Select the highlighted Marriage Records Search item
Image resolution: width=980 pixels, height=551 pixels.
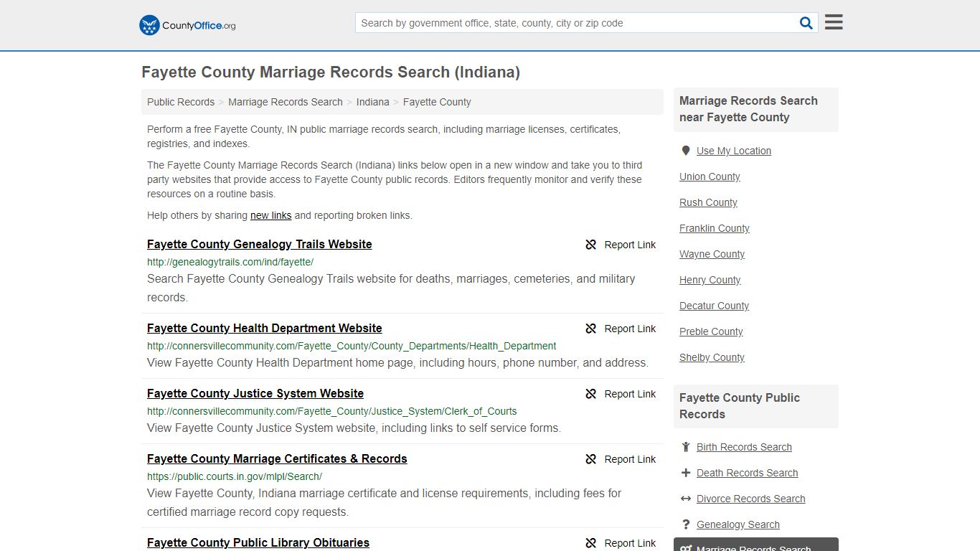tap(756, 545)
